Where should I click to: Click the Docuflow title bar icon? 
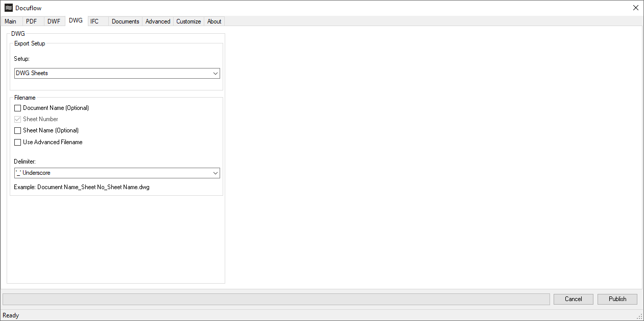(x=7, y=8)
